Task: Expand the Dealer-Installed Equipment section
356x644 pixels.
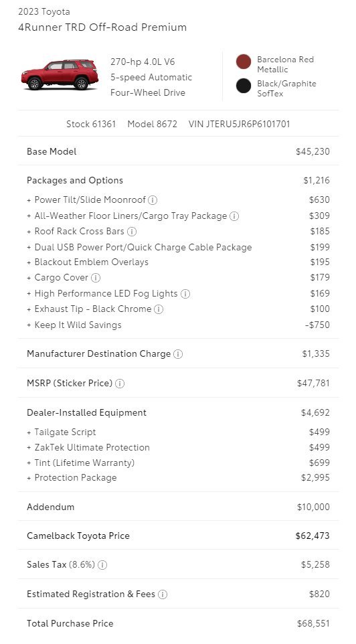Action: 178,413
